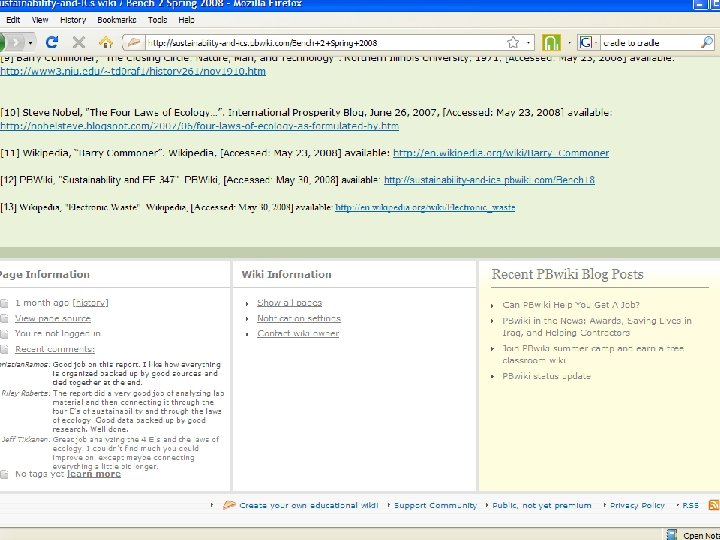Click View page source link

(x=53, y=318)
